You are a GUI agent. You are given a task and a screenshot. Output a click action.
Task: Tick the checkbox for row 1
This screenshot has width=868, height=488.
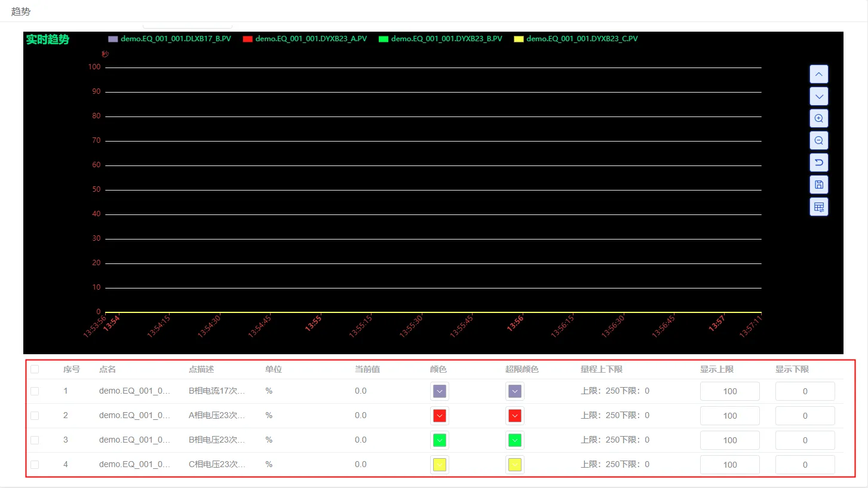click(35, 391)
